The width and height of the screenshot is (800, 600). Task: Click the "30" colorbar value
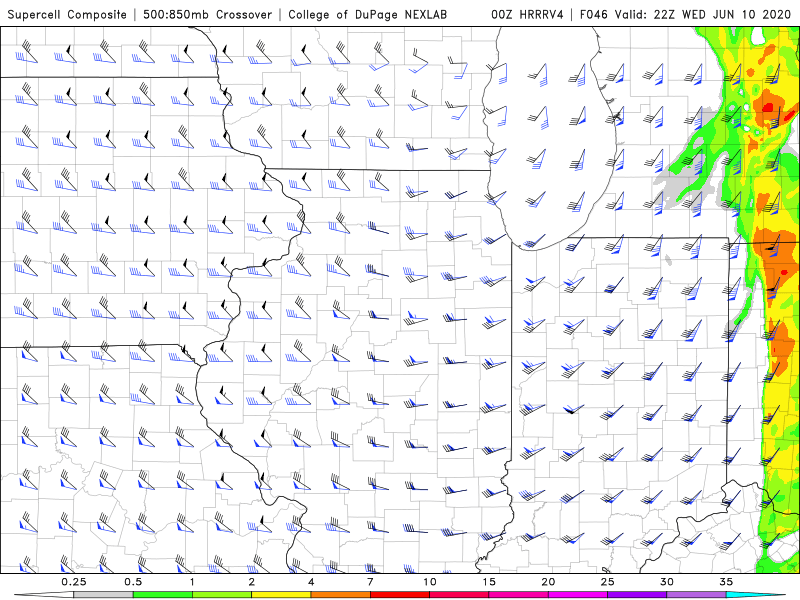(667, 582)
